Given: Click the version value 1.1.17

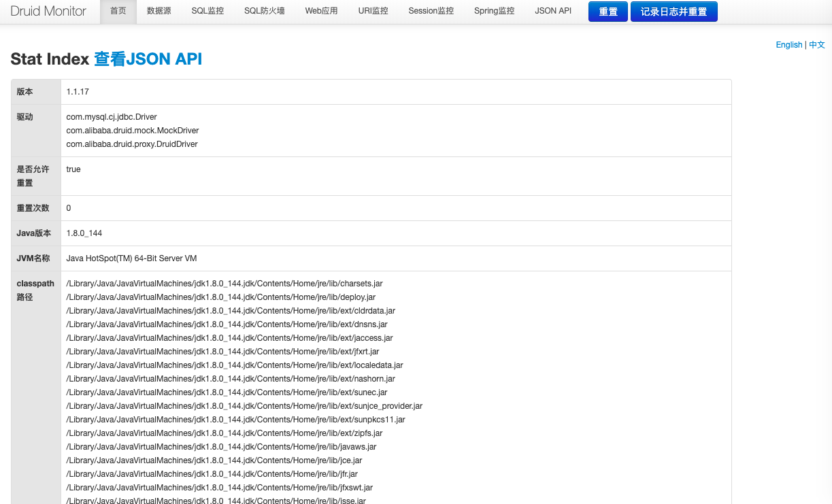Looking at the screenshot, I should pos(78,92).
